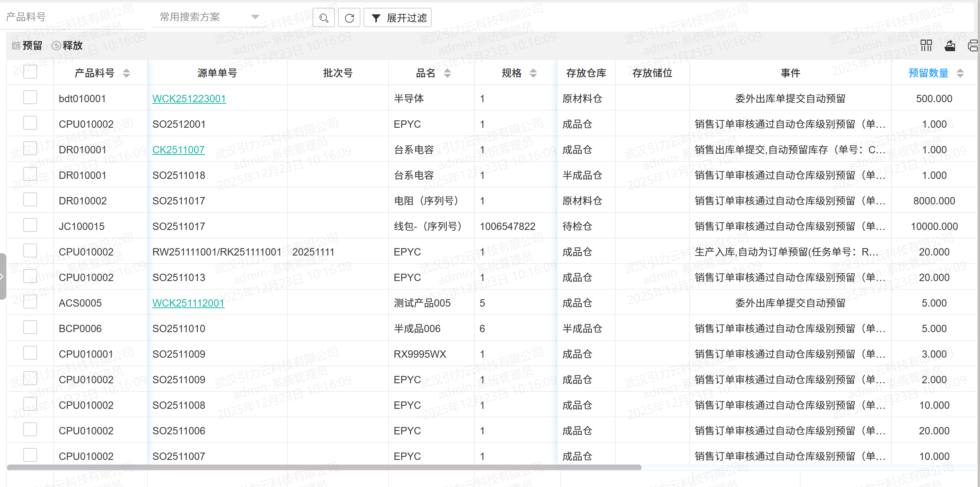Select the JC100015 row checkbox

pos(30,225)
